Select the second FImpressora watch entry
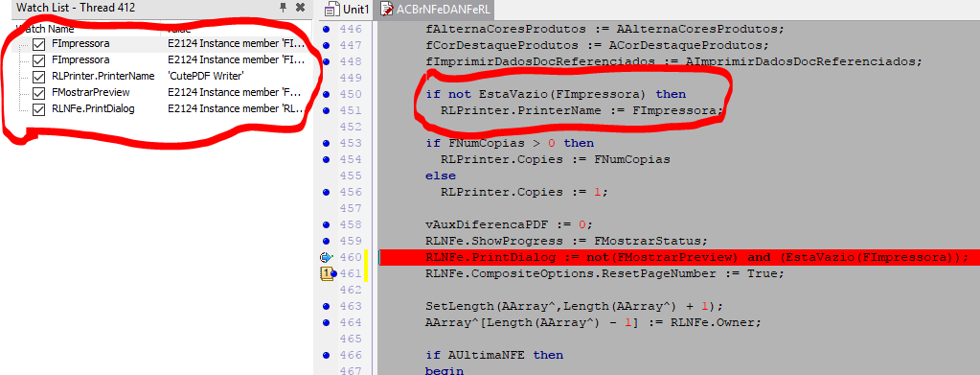 coord(160,60)
